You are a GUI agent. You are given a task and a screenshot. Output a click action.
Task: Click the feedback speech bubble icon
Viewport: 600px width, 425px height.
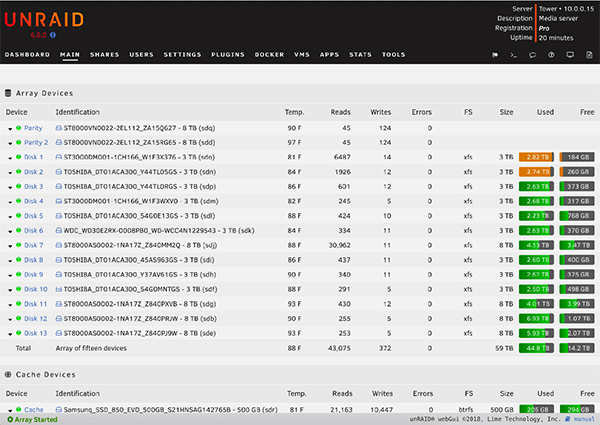click(x=532, y=55)
